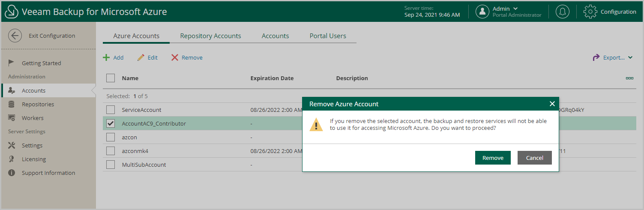This screenshot has width=644, height=210.
Task: Click the Settings tools icon
Action: coord(12,145)
